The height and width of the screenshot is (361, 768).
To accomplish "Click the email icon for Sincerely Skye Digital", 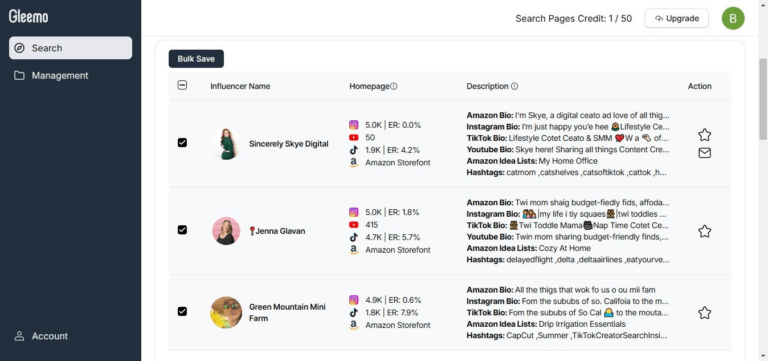I will (704, 153).
